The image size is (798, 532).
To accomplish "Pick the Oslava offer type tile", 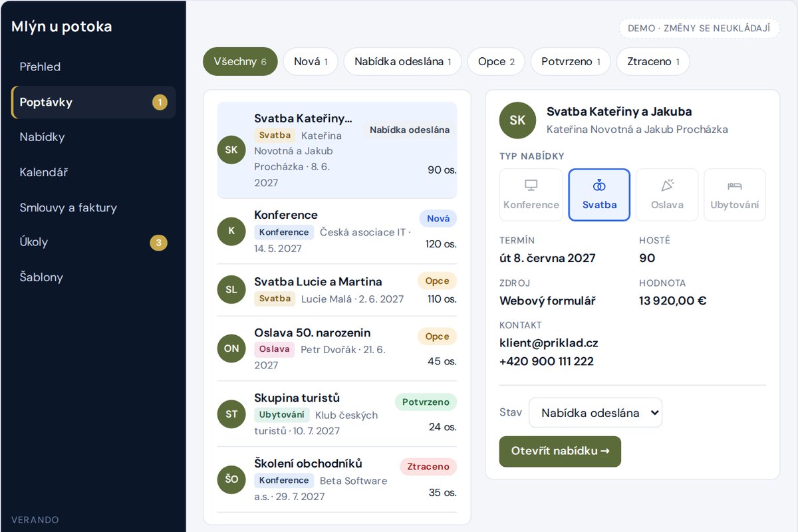I will pyautogui.click(x=667, y=195).
